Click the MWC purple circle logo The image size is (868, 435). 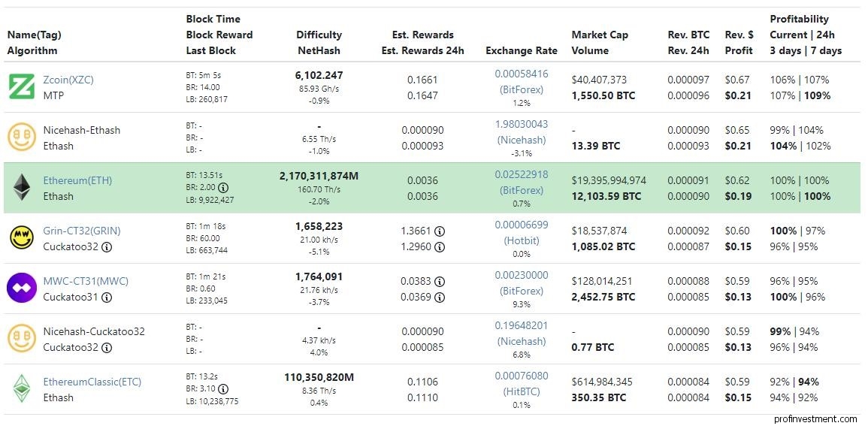[x=22, y=288]
